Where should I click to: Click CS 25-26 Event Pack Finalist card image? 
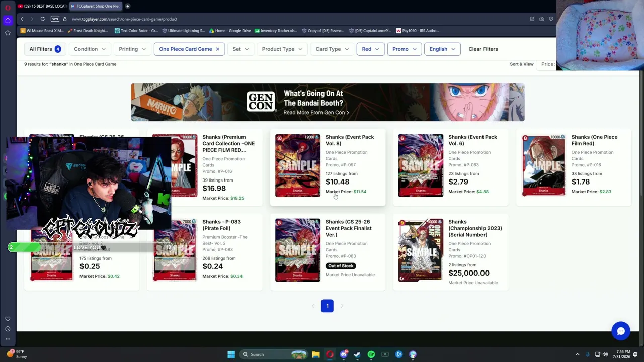point(297,250)
